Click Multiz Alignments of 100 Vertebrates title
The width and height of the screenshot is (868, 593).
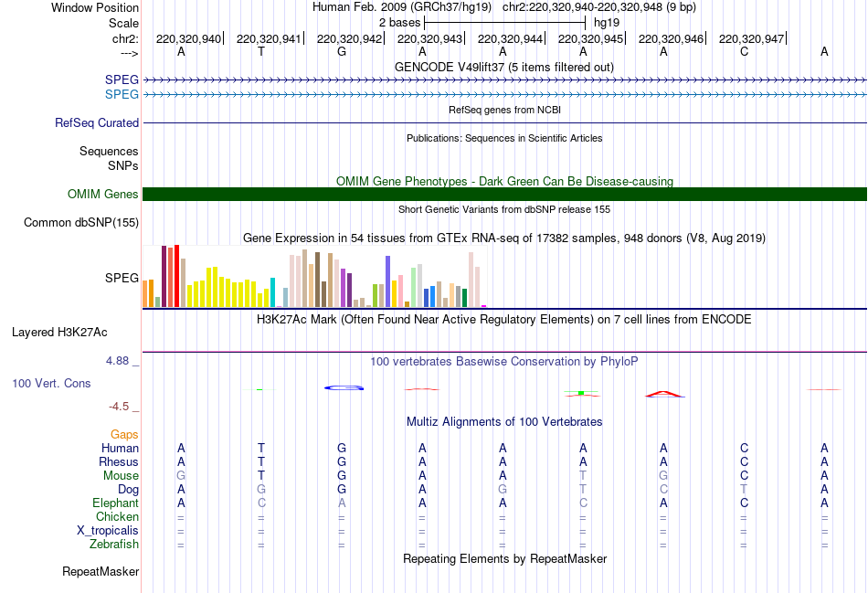pos(504,422)
